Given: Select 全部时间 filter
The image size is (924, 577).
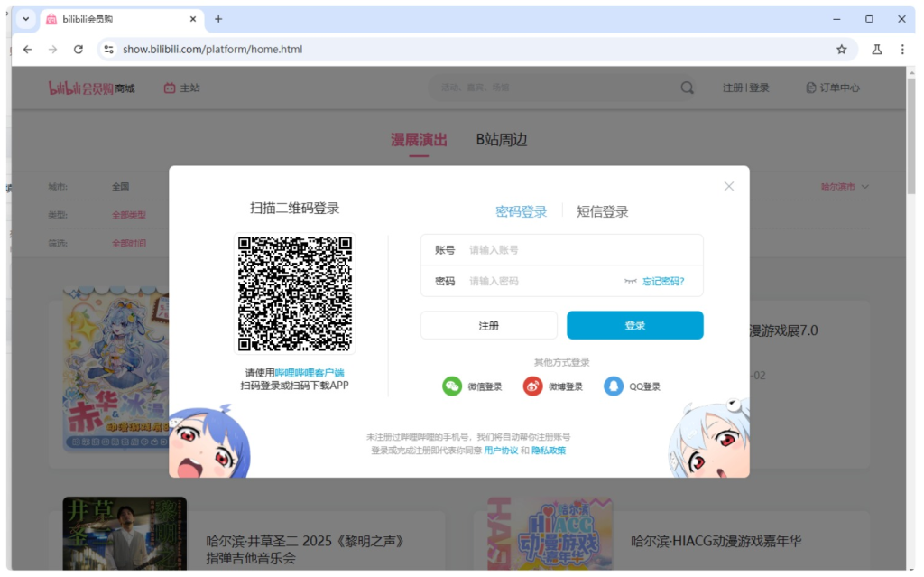Looking at the screenshot, I should tap(128, 243).
